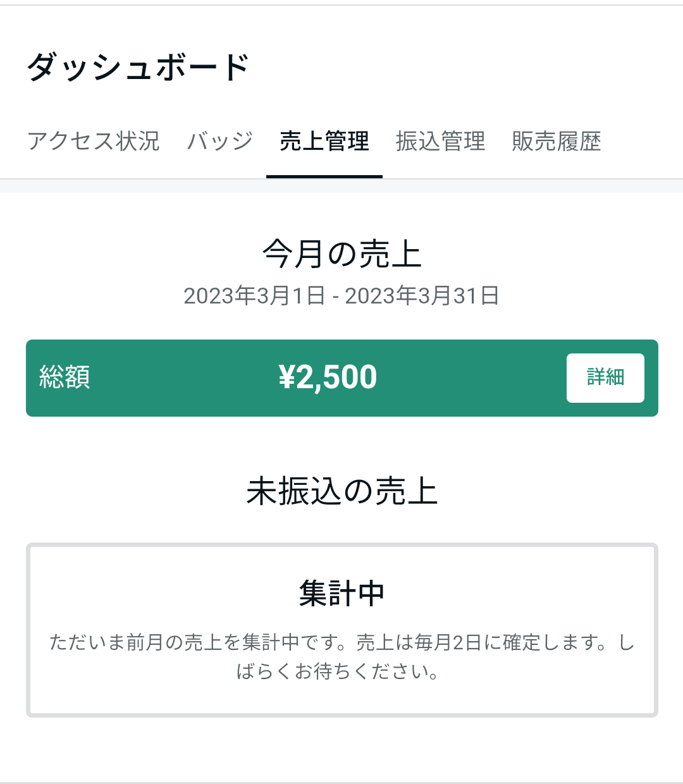Viewport: 683px width, 784px height.
Task: Switch to the バッジ tab
Action: [220, 141]
